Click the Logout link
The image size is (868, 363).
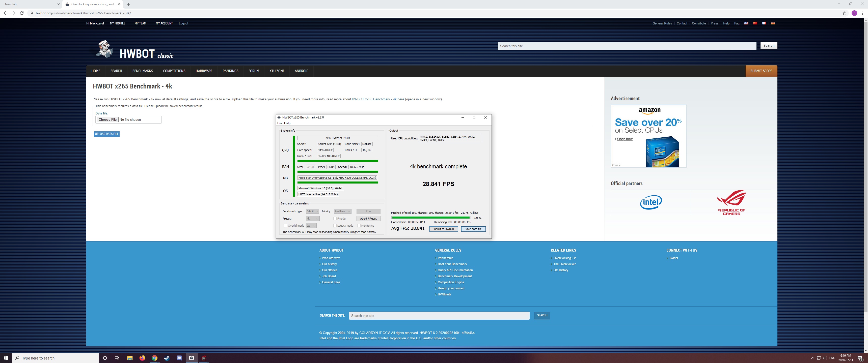pyautogui.click(x=183, y=24)
